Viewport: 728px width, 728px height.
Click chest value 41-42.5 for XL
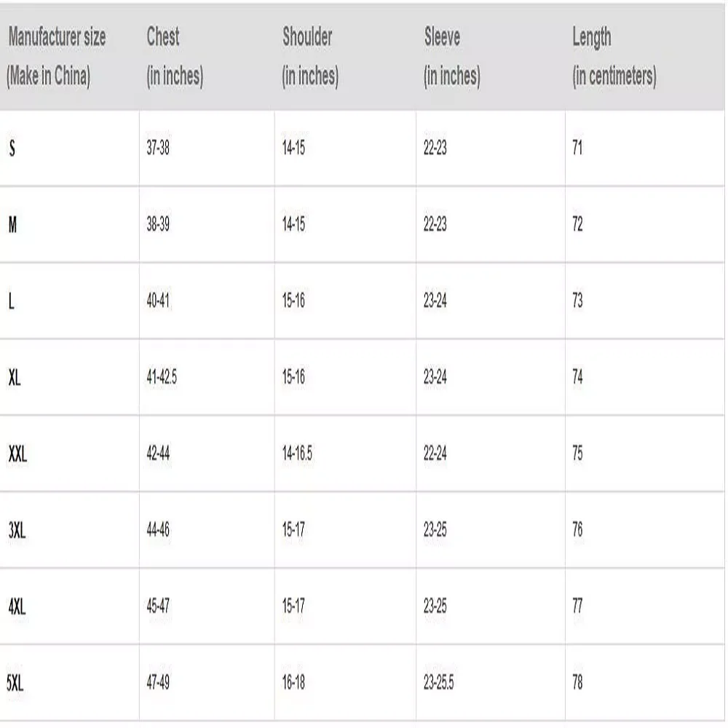[x=162, y=376]
